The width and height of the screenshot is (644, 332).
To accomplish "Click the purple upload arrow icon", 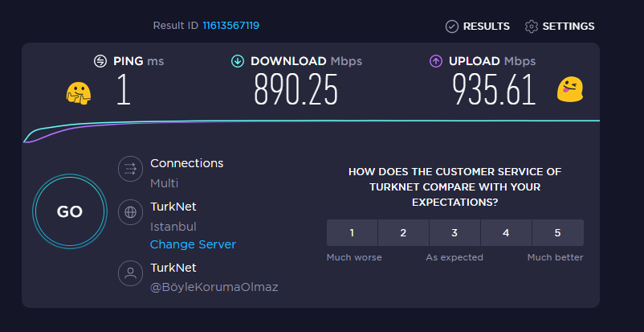I will pyautogui.click(x=436, y=61).
